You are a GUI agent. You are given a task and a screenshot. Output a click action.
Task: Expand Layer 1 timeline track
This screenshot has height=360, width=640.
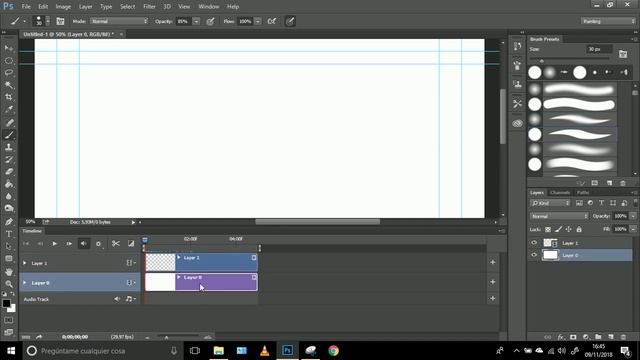tap(24, 263)
